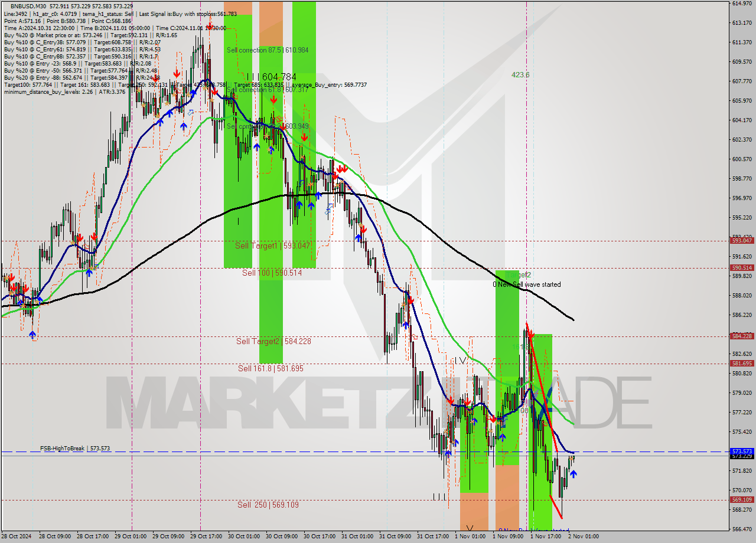Select the 'Sell Target2 | 584.228' label
Screen dimensions: 756x543
(x=273, y=341)
